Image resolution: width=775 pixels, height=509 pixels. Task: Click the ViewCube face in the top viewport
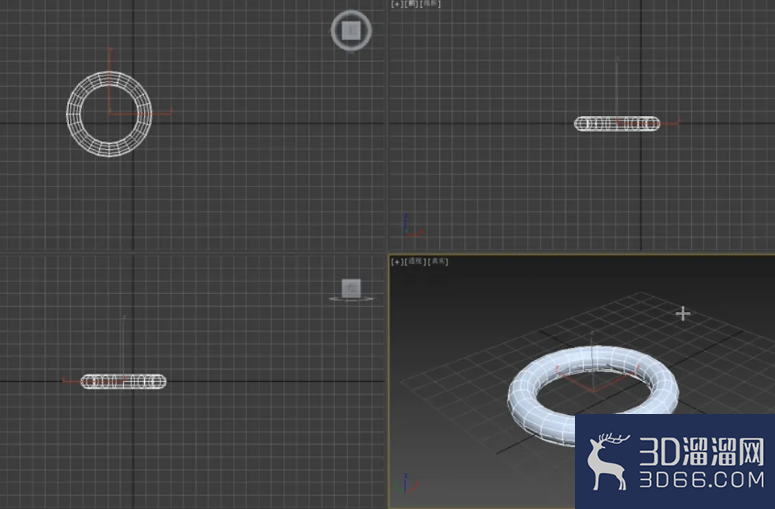(x=351, y=30)
